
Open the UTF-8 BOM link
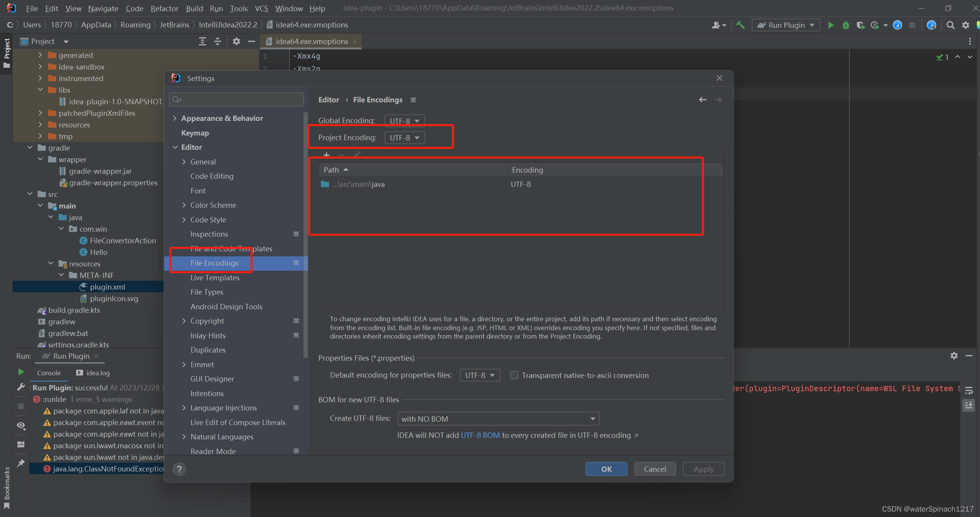tap(480, 435)
